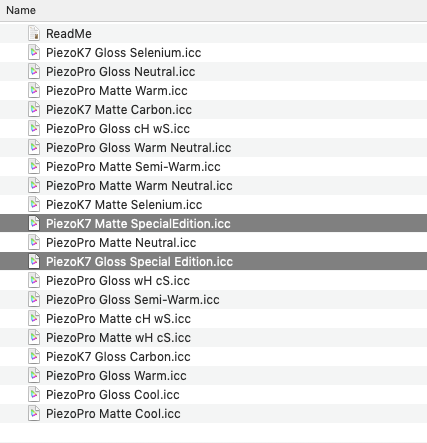427x443 pixels.
Task: Click the PiezoK7 Matte Carbon.icc file icon
Action: click(34, 109)
